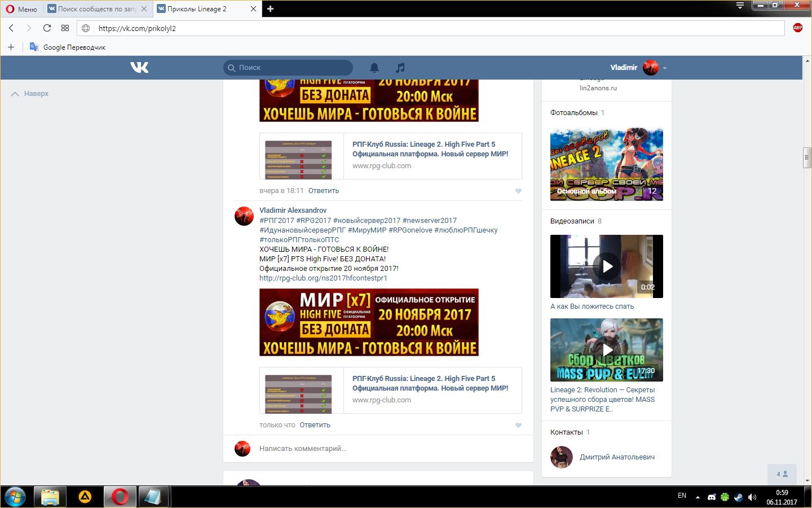Click the VK logo in header
Viewport: 812px width, 508px height.
click(139, 68)
